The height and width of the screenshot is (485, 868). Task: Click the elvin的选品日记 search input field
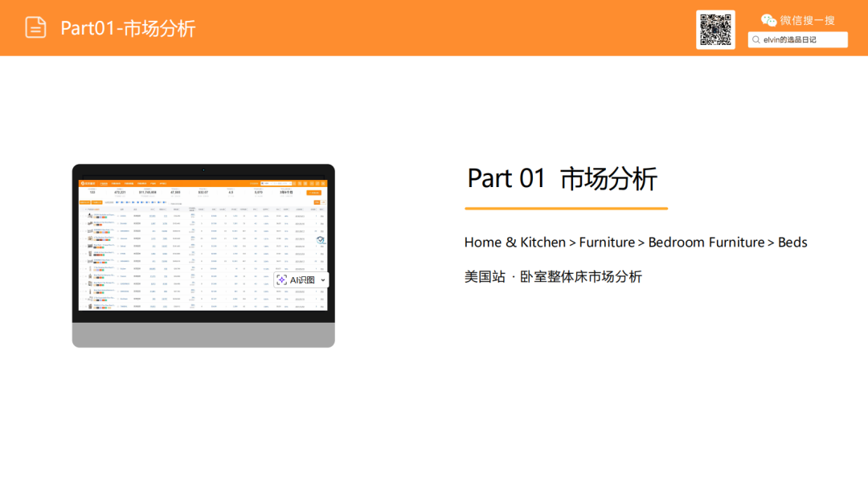click(802, 39)
